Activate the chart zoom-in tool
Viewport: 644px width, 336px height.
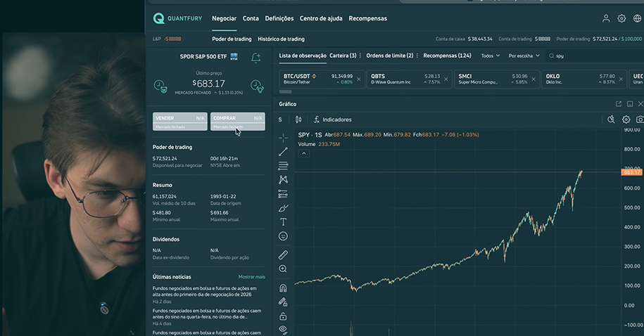pos(283,269)
